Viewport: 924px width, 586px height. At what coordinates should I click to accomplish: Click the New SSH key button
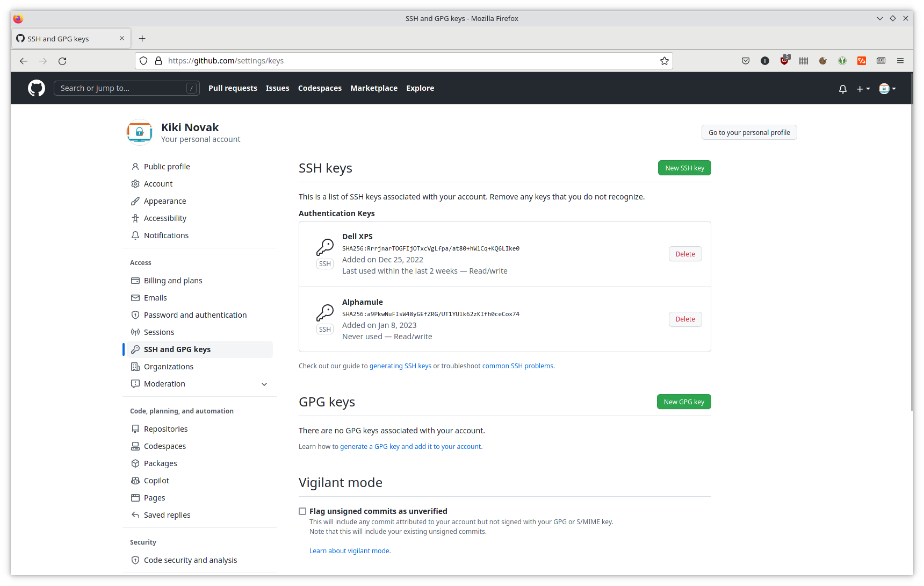684,168
